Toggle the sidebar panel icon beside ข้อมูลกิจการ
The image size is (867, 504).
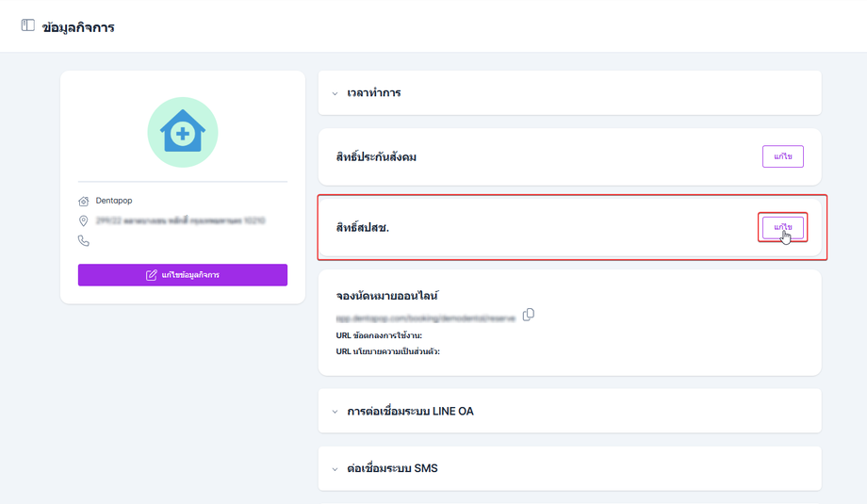27,25
